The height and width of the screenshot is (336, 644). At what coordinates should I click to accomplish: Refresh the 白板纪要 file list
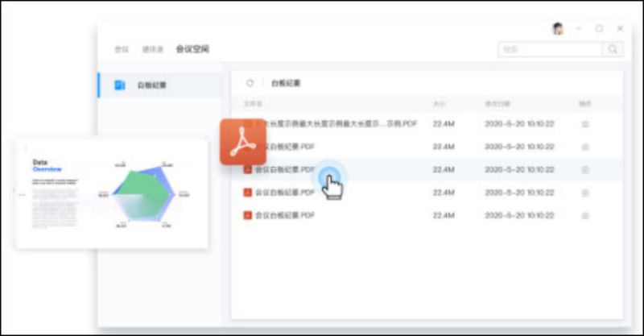250,83
